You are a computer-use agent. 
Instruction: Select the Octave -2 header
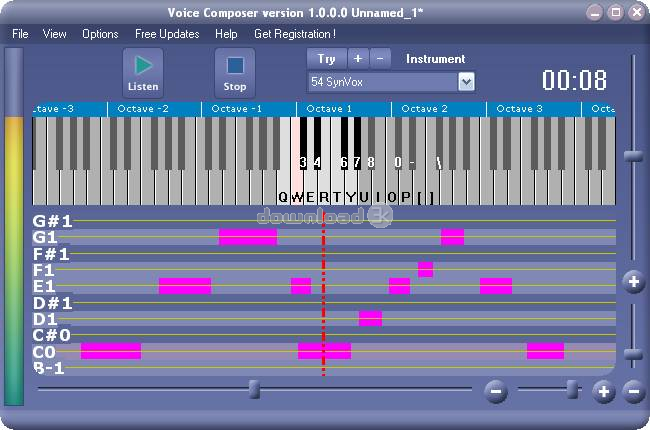pyautogui.click(x=154, y=109)
